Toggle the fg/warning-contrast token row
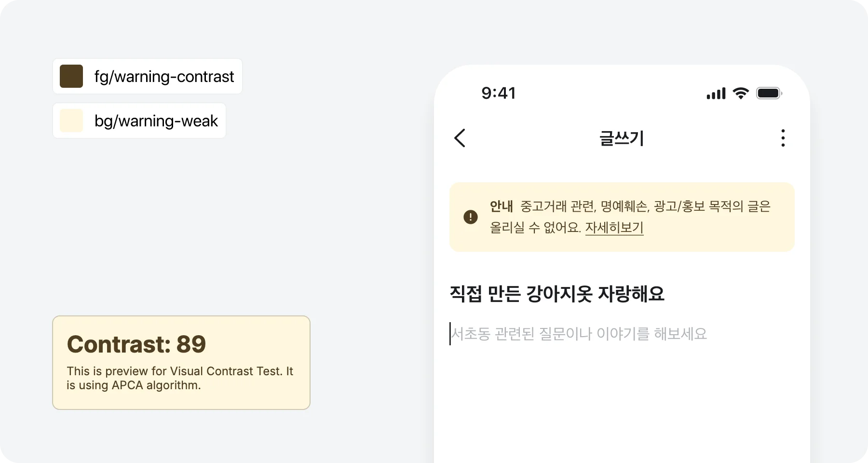This screenshot has width=868, height=463. click(147, 76)
